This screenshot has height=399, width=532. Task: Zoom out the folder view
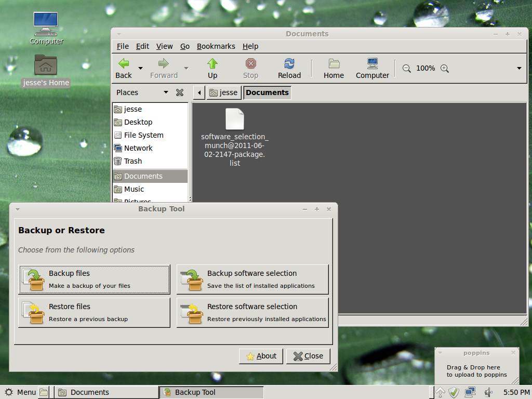pyautogui.click(x=406, y=69)
